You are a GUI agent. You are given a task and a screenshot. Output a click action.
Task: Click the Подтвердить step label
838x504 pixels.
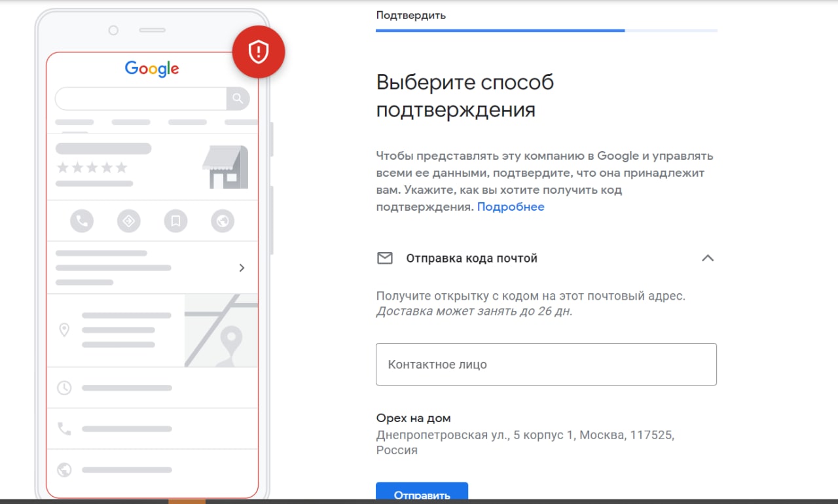click(410, 15)
